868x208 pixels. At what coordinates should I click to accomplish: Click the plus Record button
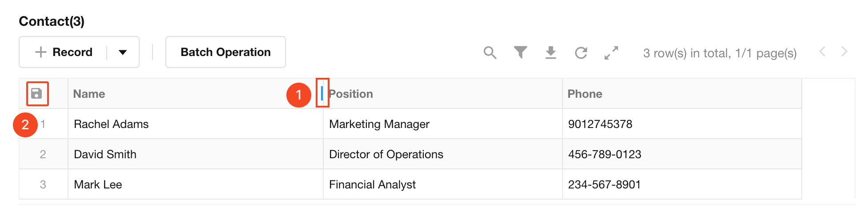pos(64,52)
